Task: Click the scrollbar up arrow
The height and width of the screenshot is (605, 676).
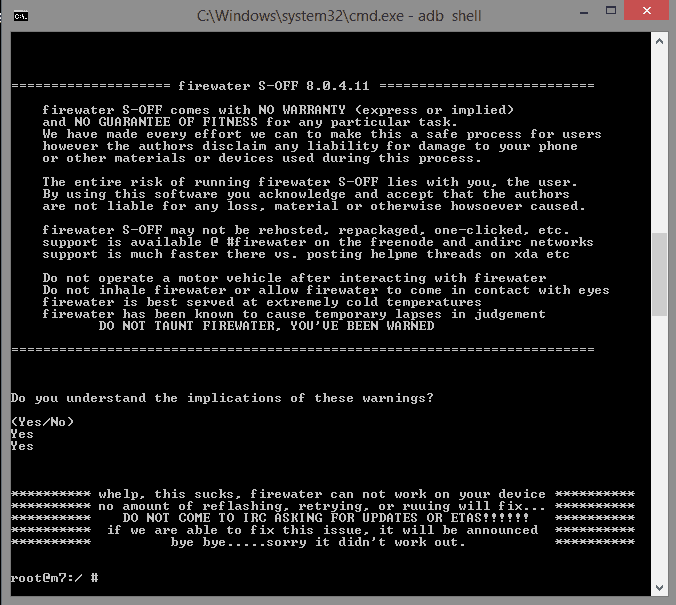Action: 659,42
